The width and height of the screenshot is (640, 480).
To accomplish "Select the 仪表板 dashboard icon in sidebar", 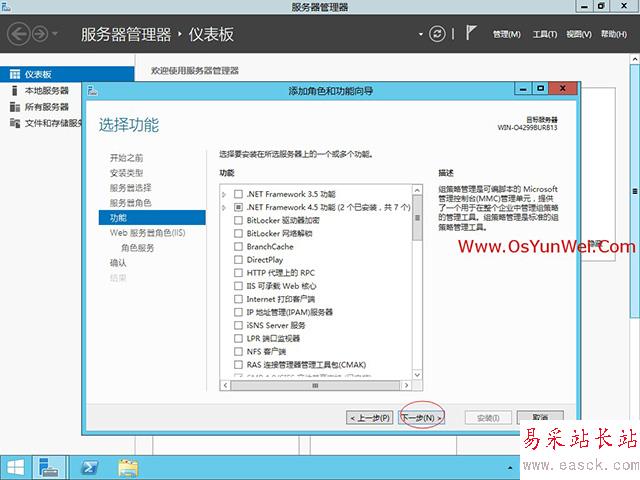I will pos(15,74).
